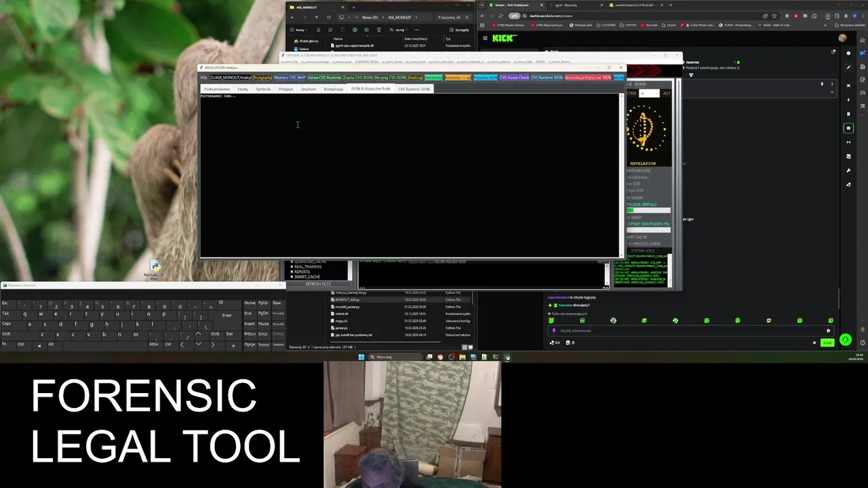Screen dimensions: 868x488
Task: Click the orange Kompiluj -> .py button
Action: click(458, 77)
